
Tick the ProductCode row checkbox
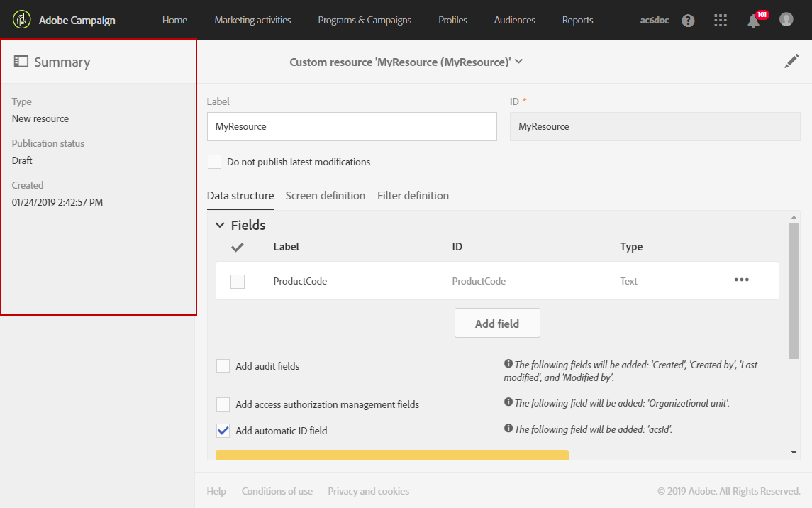click(238, 282)
